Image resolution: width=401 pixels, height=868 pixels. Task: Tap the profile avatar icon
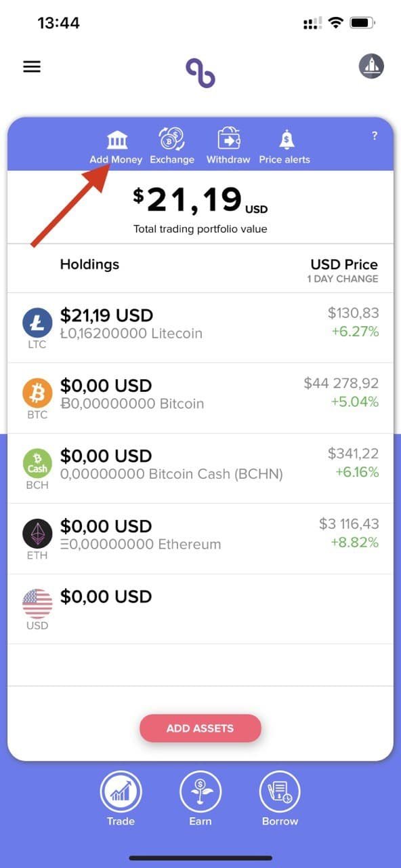(x=371, y=66)
